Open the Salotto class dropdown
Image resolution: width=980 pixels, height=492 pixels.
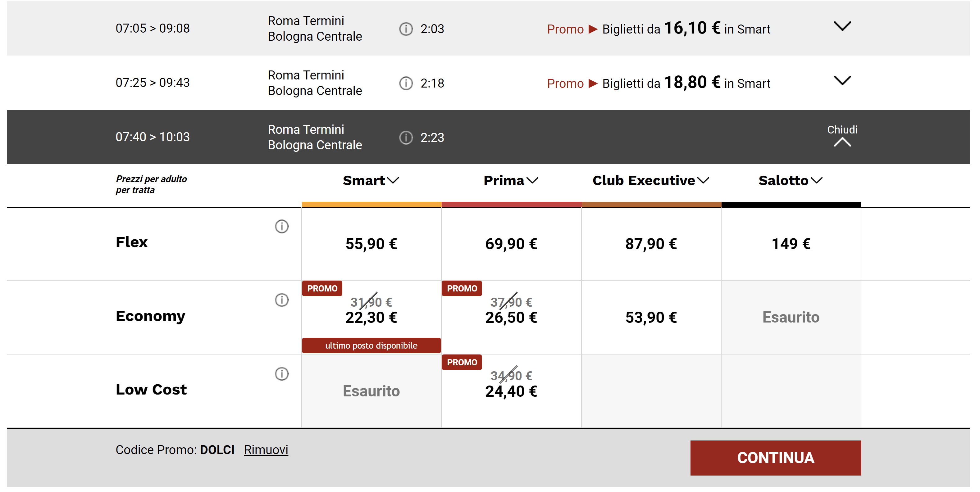coord(790,181)
